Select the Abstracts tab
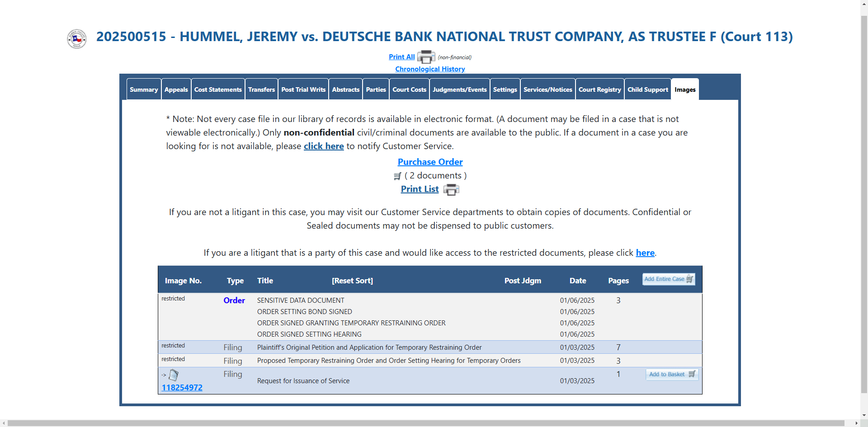The width and height of the screenshot is (868, 427). click(346, 89)
